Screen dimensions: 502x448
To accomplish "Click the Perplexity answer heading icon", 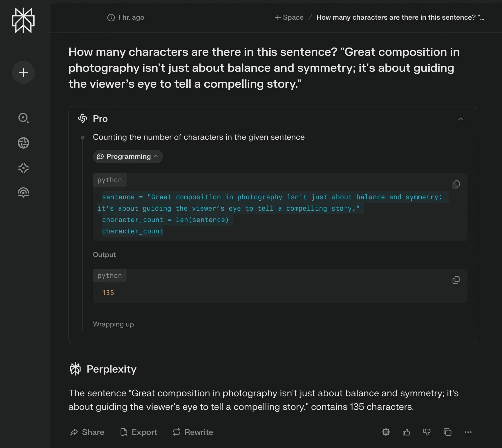I will (x=75, y=369).
